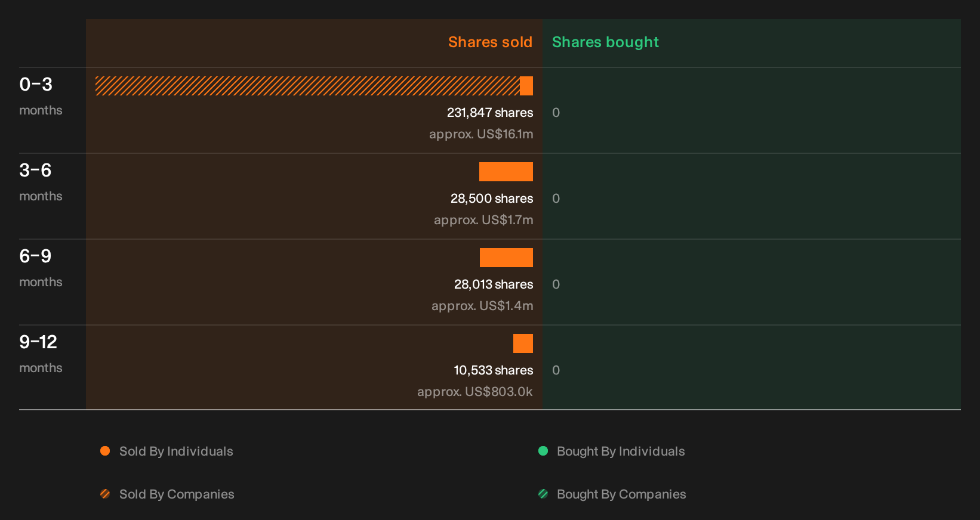Image resolution: width=980 pixels, height=520 pixels.
Task: Click the 0-3 months row label
Action: (41, 96)
